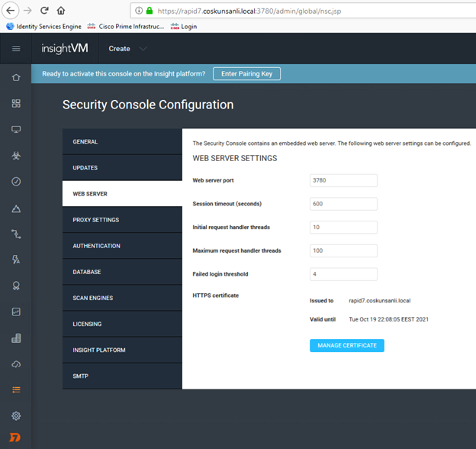This screenshot has width=476, height=449.
Task: Click the Valid until date text
Action: click(388, 319)
